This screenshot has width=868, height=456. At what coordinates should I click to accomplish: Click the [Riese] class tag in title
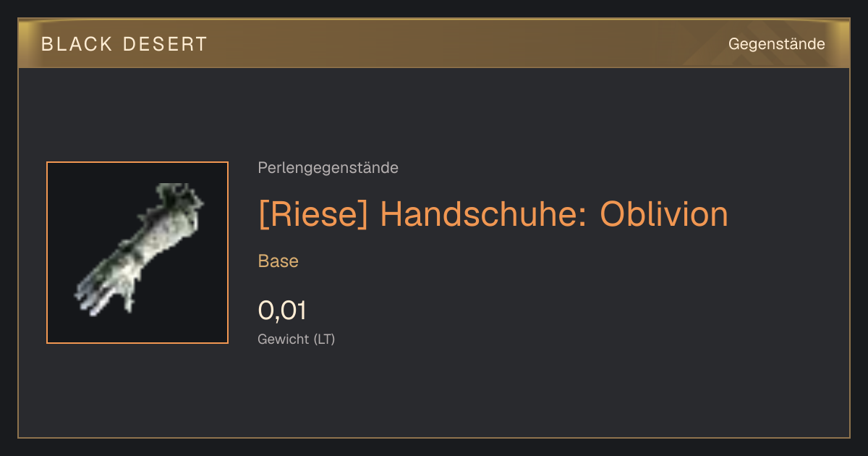313,214
